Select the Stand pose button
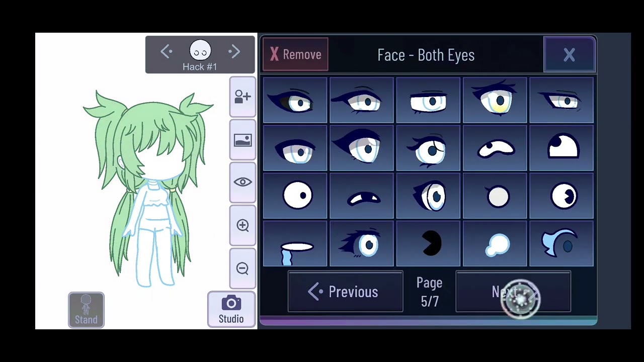This screenshot has height=362, width=644. point(86,310)
